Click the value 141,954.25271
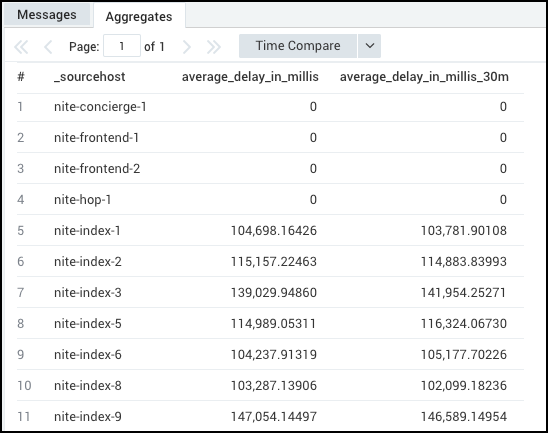 coord(463,293)
